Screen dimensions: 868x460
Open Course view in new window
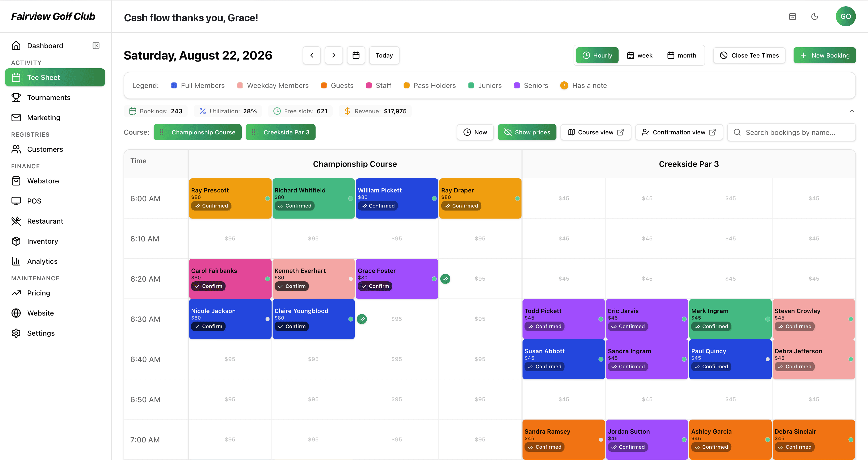click(x=595, y=132)
